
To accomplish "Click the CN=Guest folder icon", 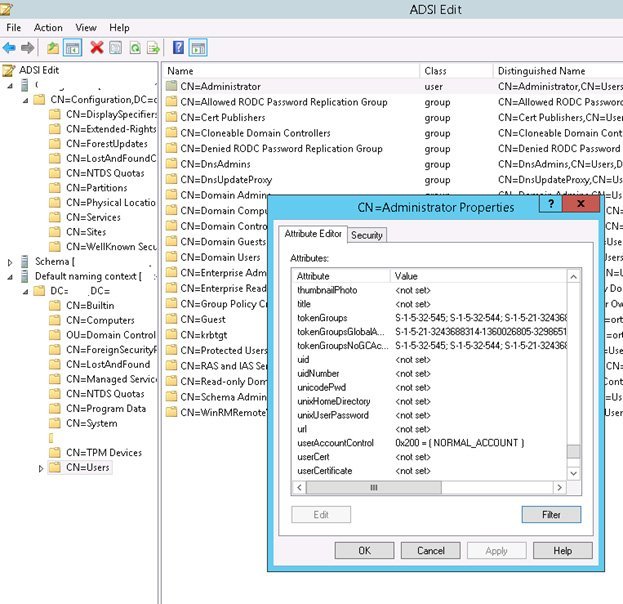I will [x=171, y=319].
